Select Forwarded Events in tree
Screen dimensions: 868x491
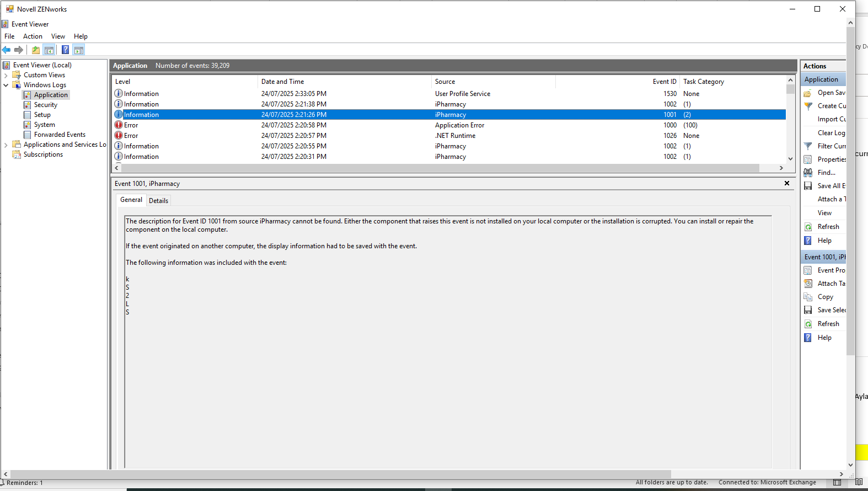(60, 135)
